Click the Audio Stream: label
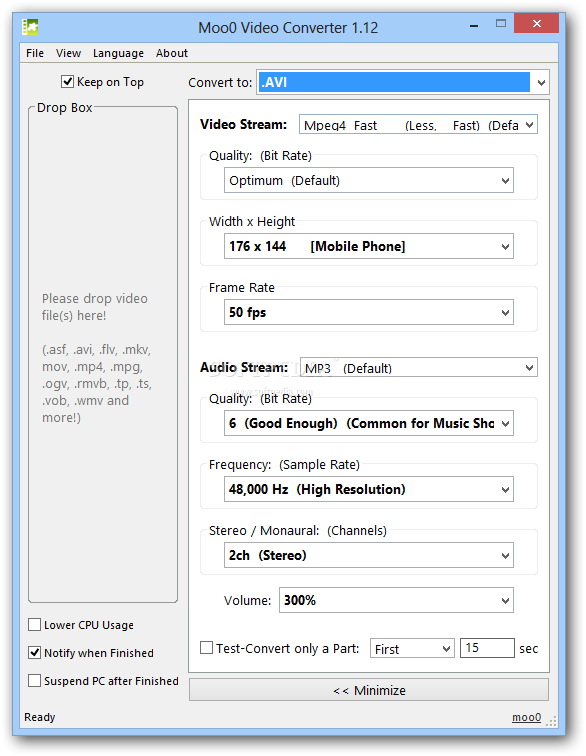This screenshot has height=756, width=586. click(244, 367)
